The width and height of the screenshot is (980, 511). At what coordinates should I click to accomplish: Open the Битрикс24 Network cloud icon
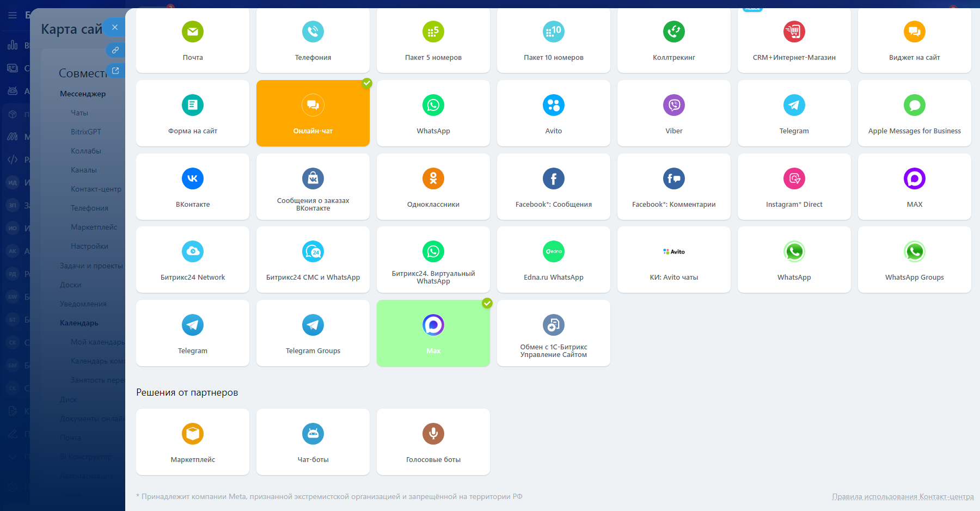tap(193, 251)
